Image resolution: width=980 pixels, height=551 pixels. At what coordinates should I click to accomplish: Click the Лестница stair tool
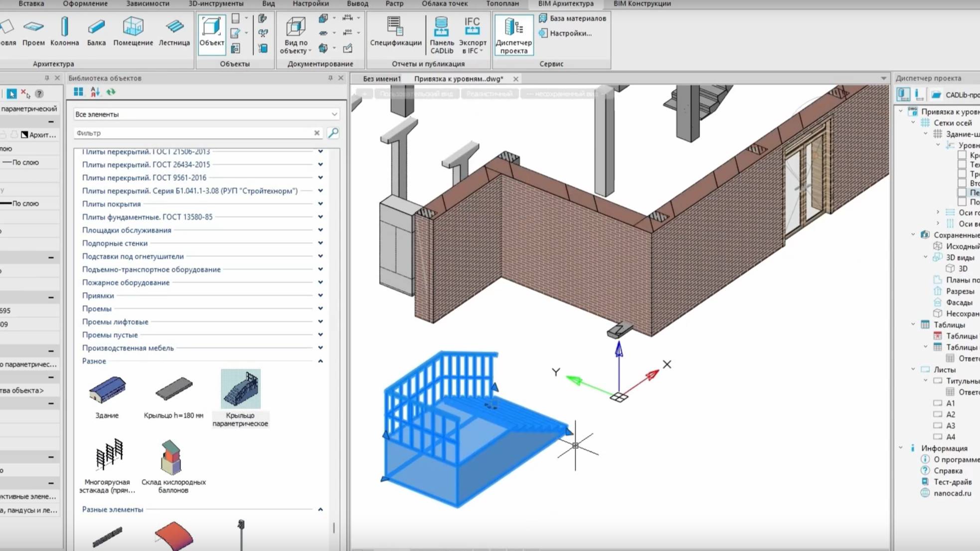[x=174, y=31]
